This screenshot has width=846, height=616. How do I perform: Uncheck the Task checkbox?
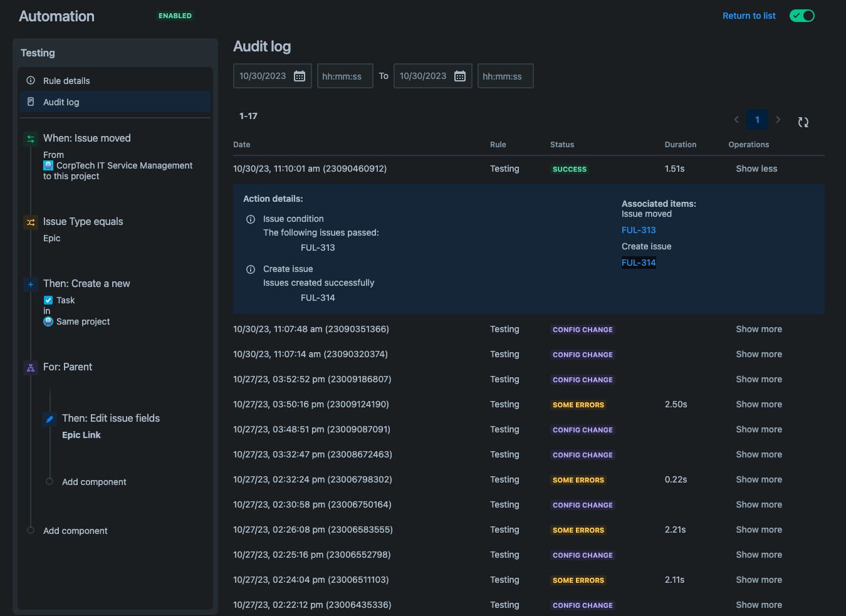point(48,300)
